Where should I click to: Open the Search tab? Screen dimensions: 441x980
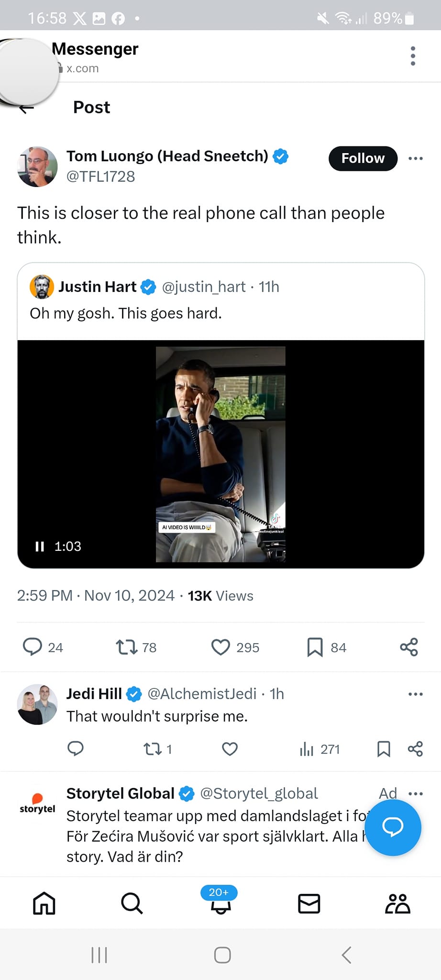(132, 903)
